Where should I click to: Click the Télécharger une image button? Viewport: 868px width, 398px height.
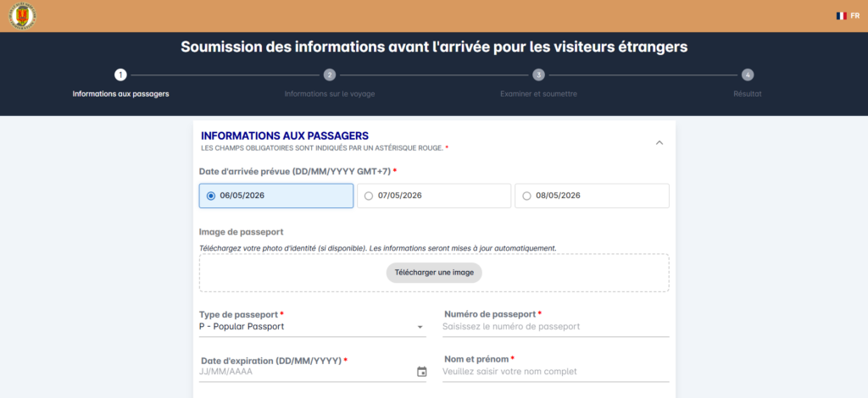coord(434,273)
